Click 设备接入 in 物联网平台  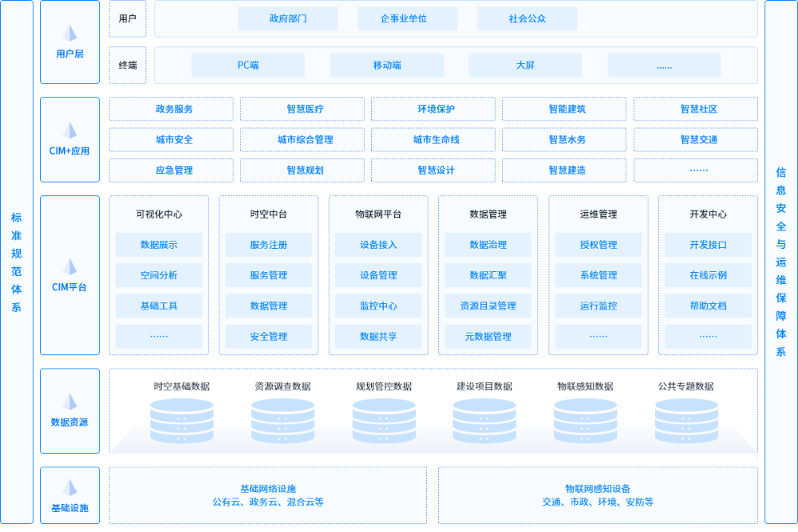point(378,245)
